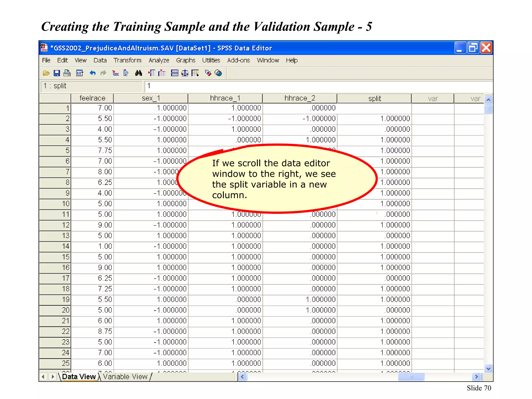
Task: Click the cell value editor field
Action: (x=318, y=86)
